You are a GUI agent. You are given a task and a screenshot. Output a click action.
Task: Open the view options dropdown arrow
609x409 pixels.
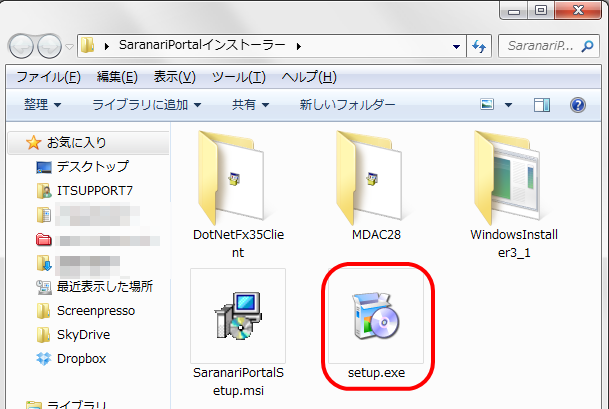[x=508, y=105]
